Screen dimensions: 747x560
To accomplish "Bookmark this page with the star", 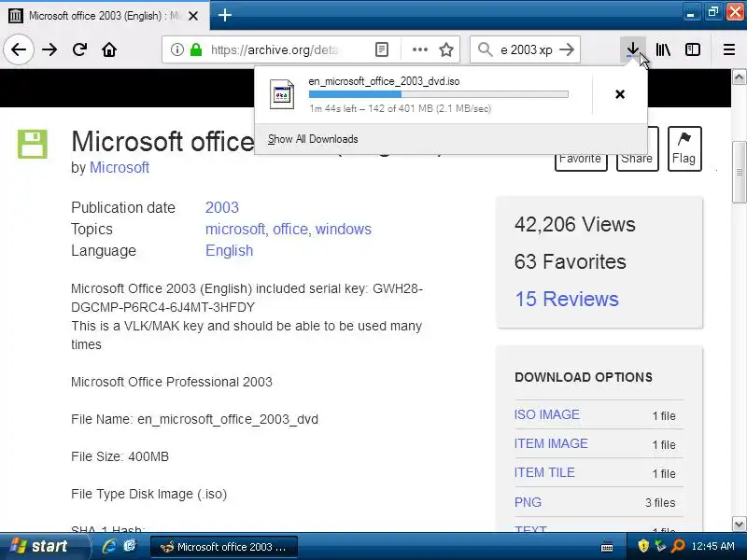I will [446, 49].
